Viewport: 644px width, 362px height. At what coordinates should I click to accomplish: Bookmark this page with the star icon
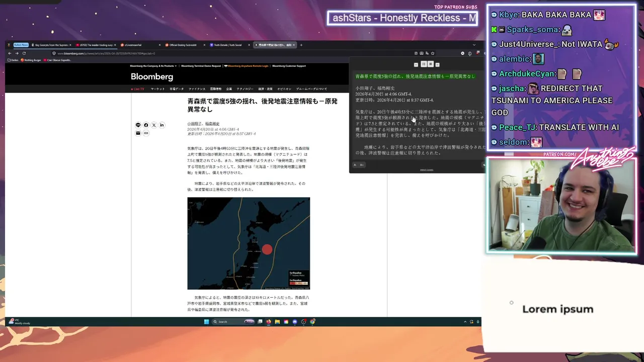(433, 53)
